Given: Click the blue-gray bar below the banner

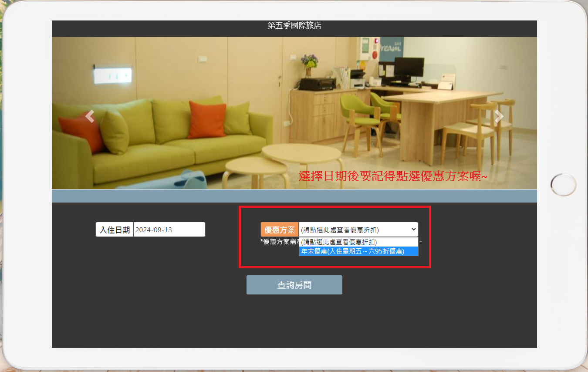Looking at the screenshot, I should pos(294,196).
